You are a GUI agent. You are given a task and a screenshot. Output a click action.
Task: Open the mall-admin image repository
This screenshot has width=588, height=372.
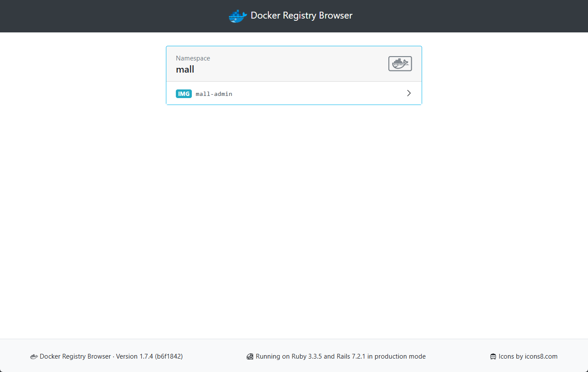tap(214, 94)
